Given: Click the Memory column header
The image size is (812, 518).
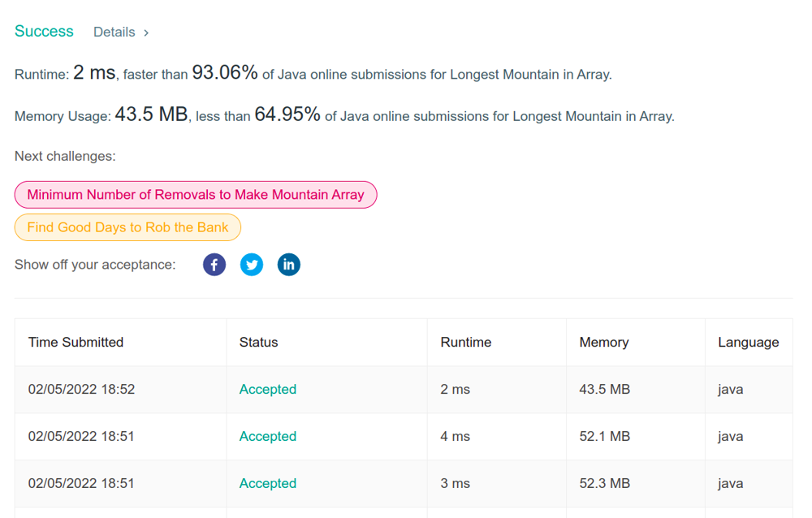Looking at the screenshot, I should (x=603, y=343).
